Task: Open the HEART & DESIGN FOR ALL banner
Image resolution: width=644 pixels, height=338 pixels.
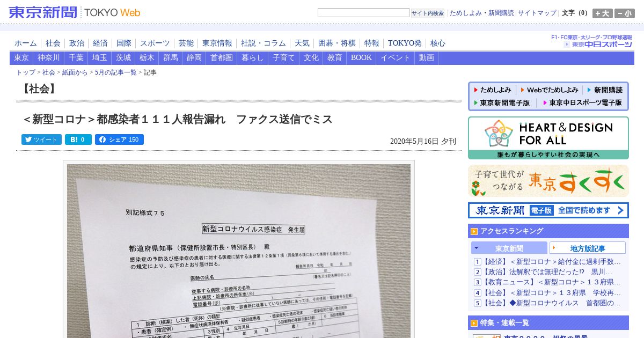Action: pos(548,138)
